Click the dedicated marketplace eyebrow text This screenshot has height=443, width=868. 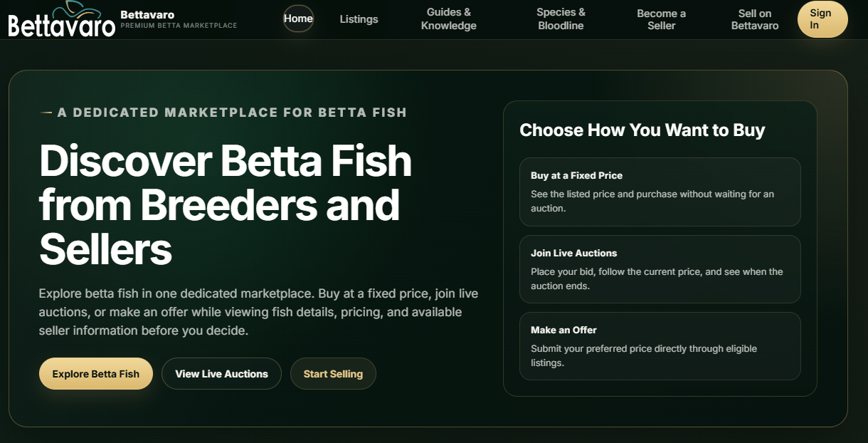click(x=232, y=113)
